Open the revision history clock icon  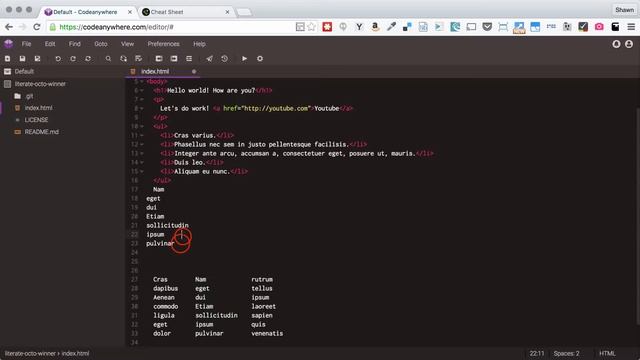224,59
